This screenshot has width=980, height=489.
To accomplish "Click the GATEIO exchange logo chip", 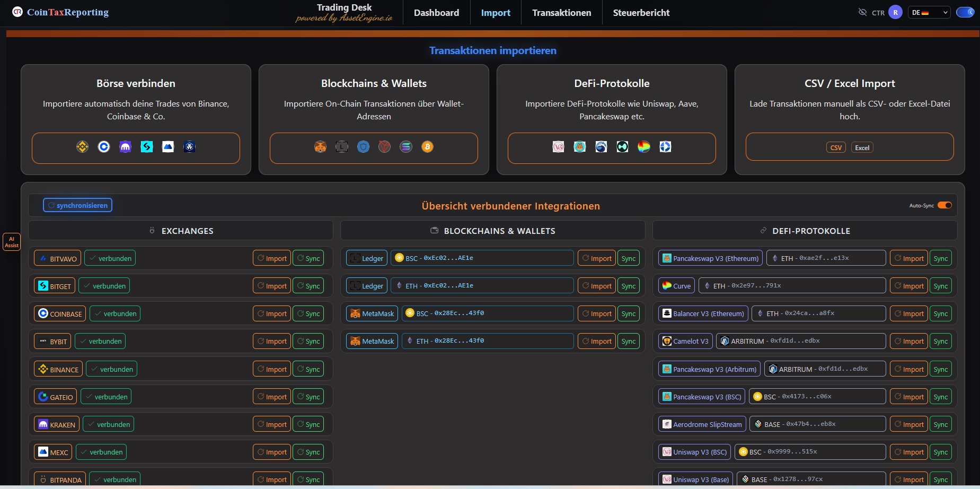I will click(56, 397).
